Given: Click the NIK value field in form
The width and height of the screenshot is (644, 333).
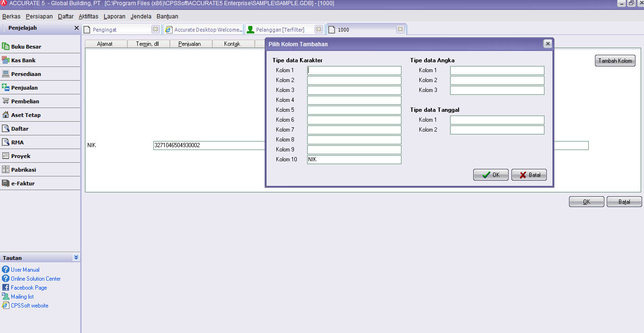Looking at the screenshot, I should click(209, 145).
